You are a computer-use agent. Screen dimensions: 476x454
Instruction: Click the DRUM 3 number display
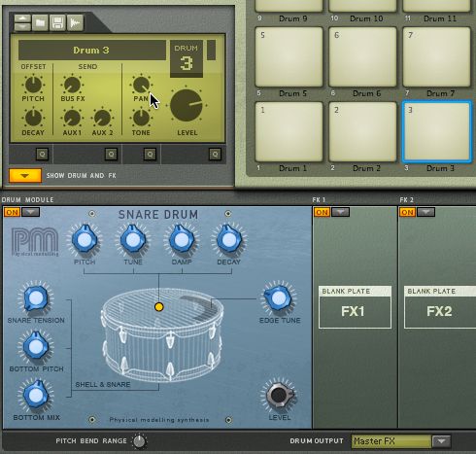(187, 58)
